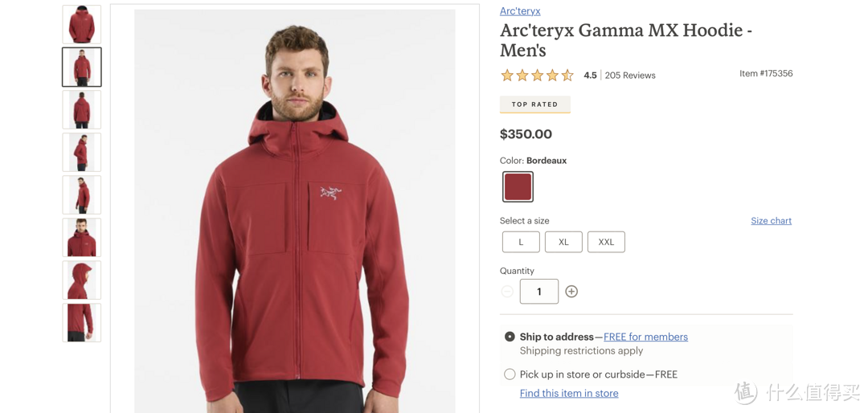This screenshot has height=413, width=868.
Task: Choose size XXL
Action: (606, 242)
